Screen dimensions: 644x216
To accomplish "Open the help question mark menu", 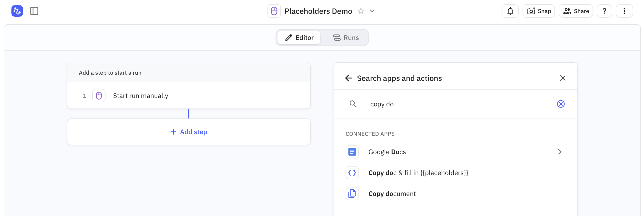I will click(604, 11).
